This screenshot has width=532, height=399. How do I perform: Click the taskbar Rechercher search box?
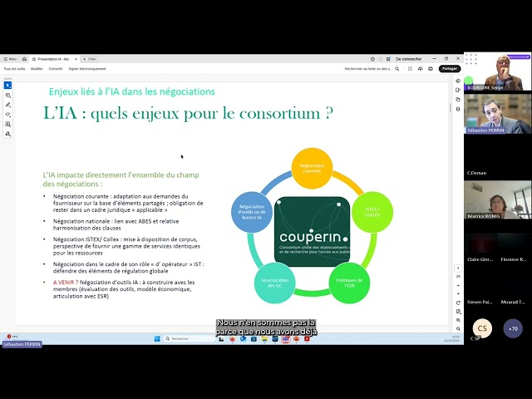[189, 338]
